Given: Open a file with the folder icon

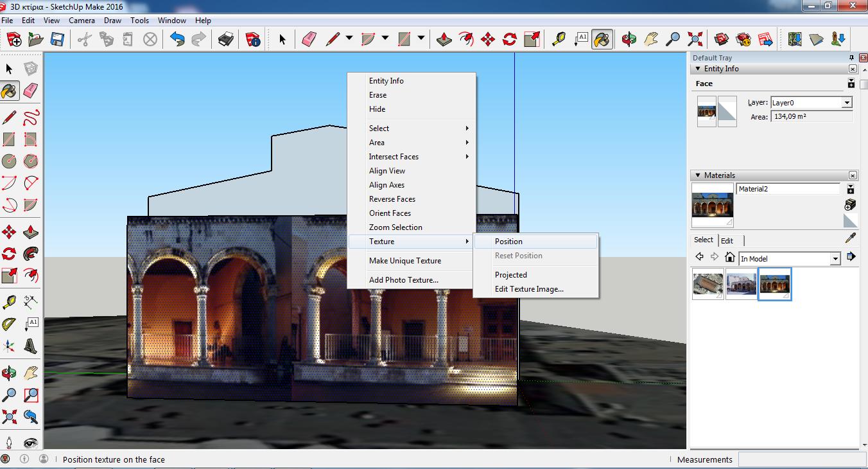Looking at the screenshot, I should click(35, 39).
